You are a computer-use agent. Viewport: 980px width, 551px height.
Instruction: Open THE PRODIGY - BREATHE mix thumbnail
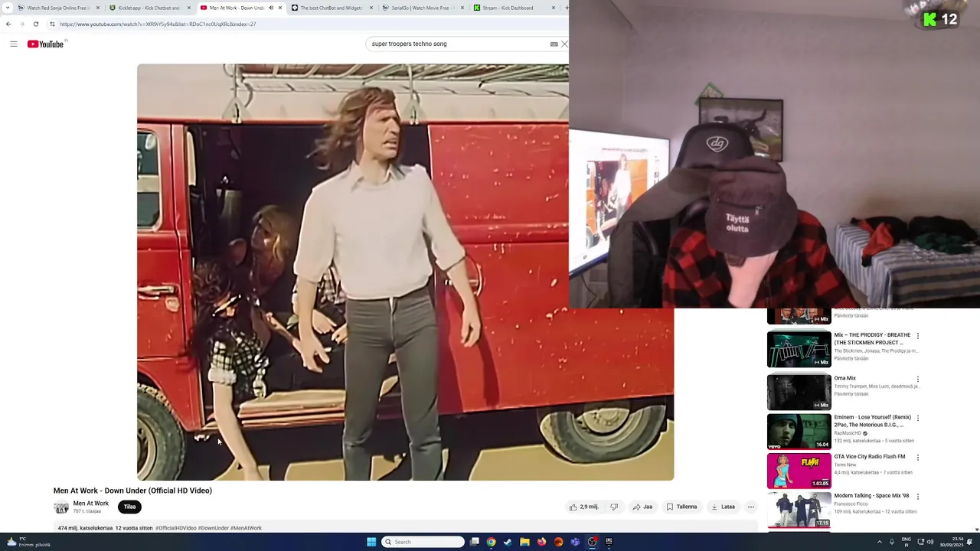point(799,350)
